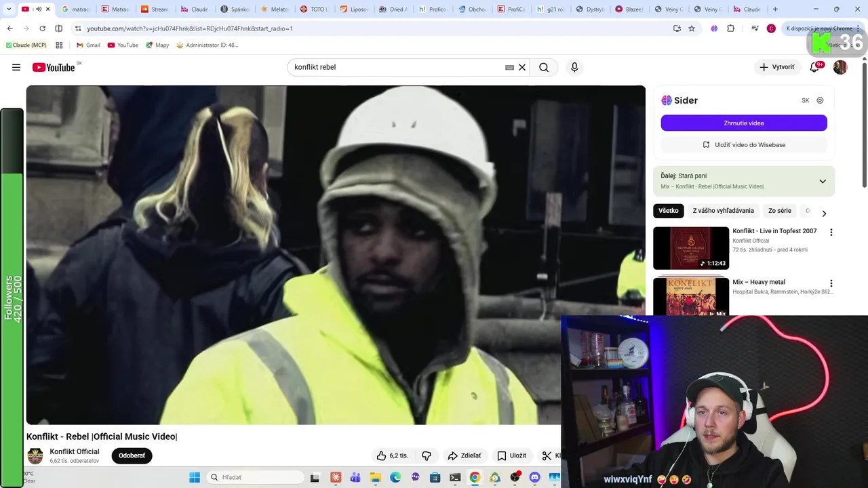Save video with Uložiť button
The image size is (868, 488).
(511, 455)
